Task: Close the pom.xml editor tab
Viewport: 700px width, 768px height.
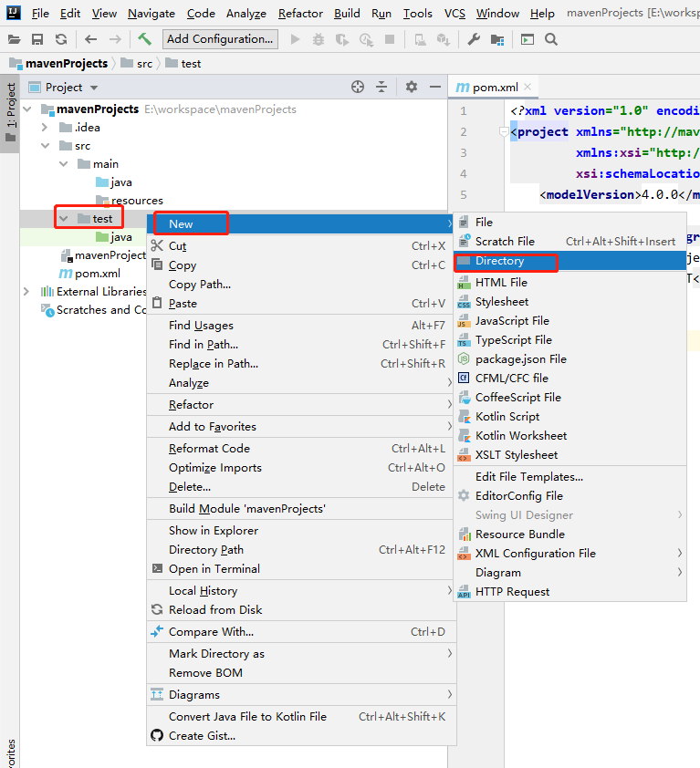Action: tap(528, 87)
